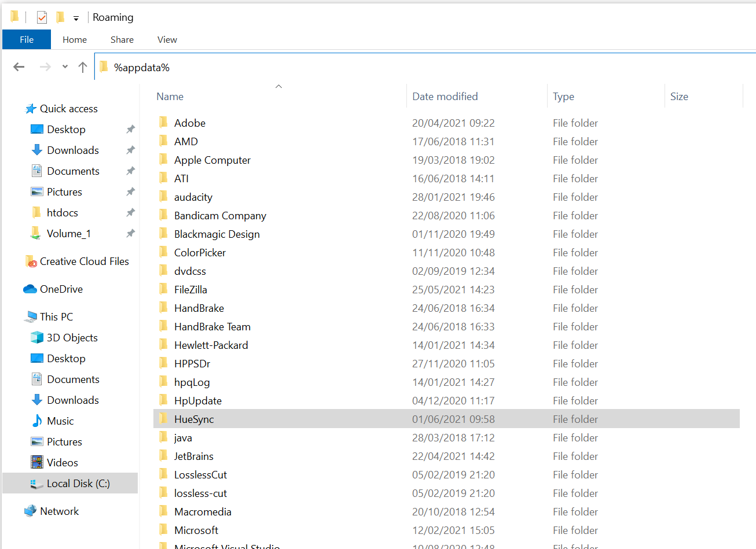
Task: Click the Forward navigation arrow
Action: (x=45, y=67)
